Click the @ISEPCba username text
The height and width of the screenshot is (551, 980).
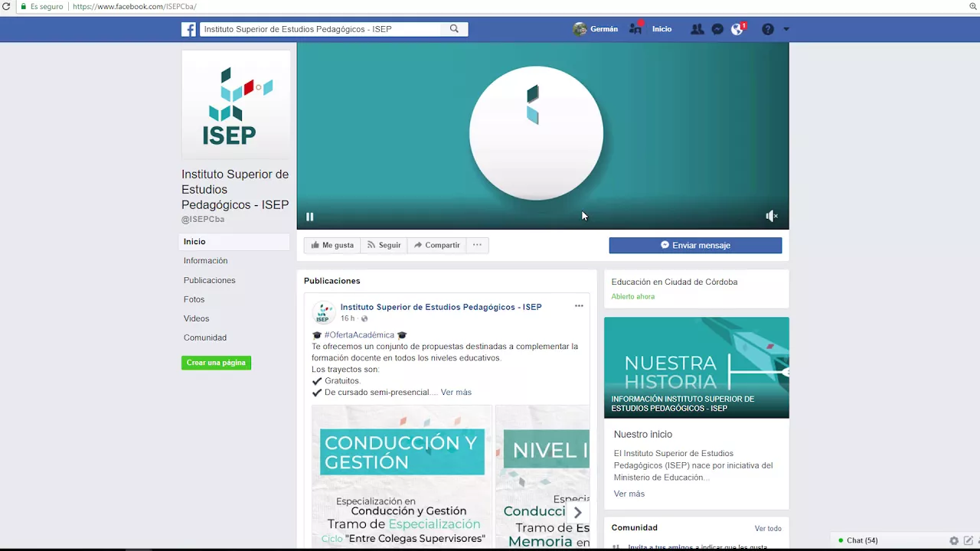[x=203, y=219]
